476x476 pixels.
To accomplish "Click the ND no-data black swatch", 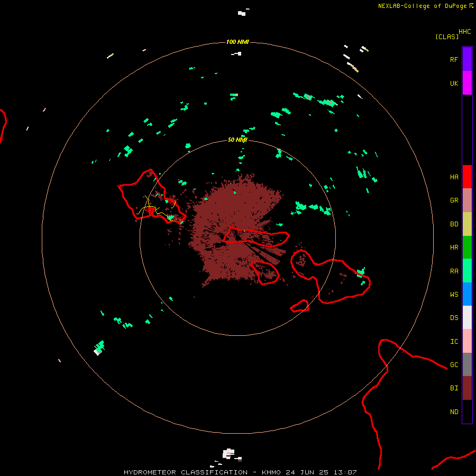I will (x=467, y=411).
